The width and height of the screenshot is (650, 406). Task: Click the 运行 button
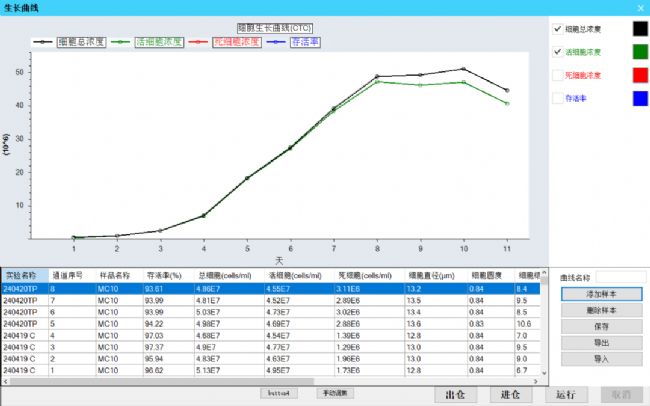coord(566,394)
